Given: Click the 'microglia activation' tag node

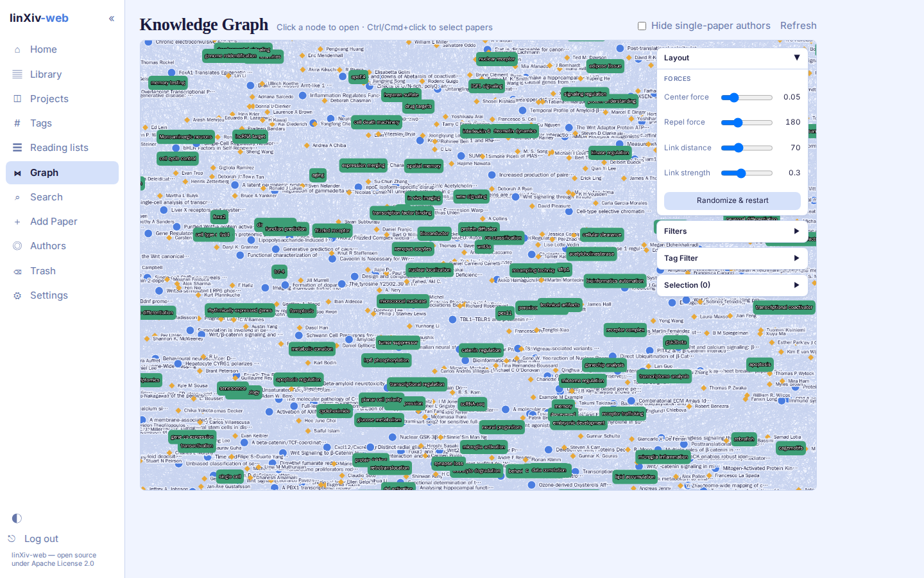Looking at the screenshot, I should pyautogui.click(x=484, y=447).
